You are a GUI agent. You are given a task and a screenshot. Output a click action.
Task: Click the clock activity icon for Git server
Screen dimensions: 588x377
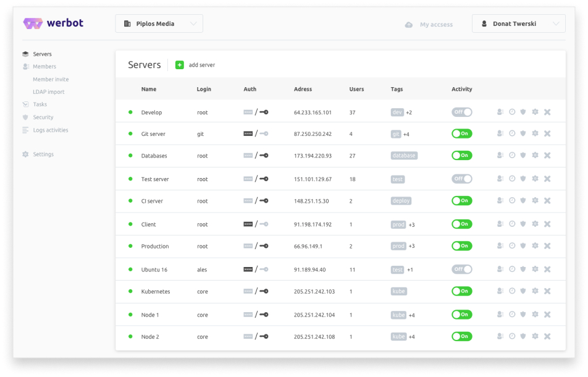pyautogui.click(x=512, y=133)
